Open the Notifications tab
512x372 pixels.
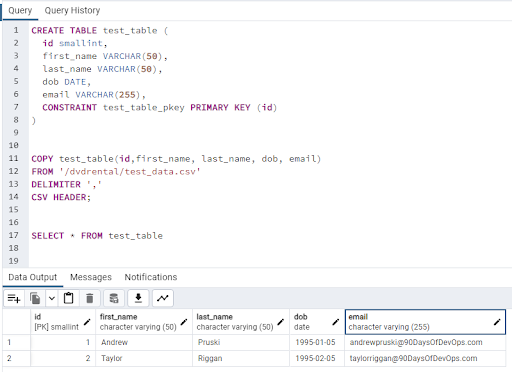click(151, 277)
